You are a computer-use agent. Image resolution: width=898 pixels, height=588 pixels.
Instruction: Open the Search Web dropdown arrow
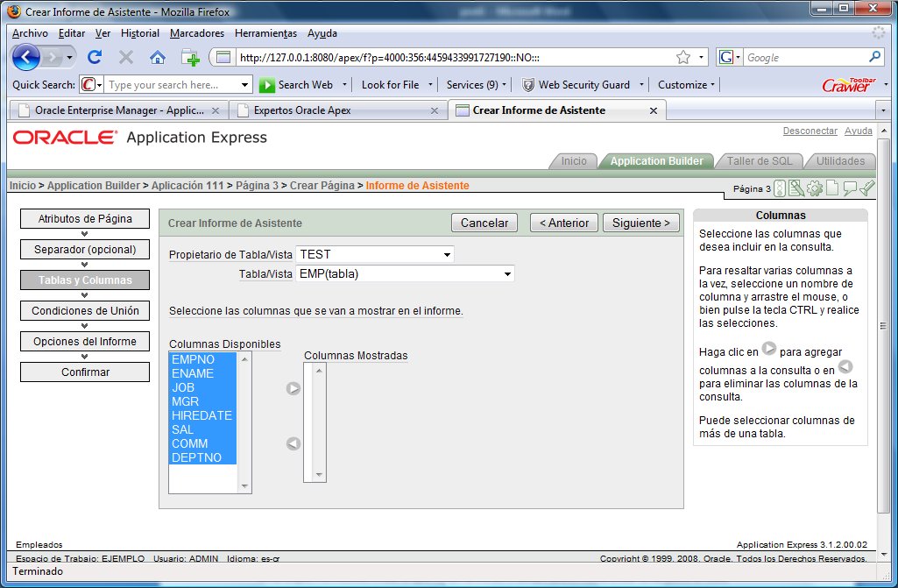(x=345, y=85)
